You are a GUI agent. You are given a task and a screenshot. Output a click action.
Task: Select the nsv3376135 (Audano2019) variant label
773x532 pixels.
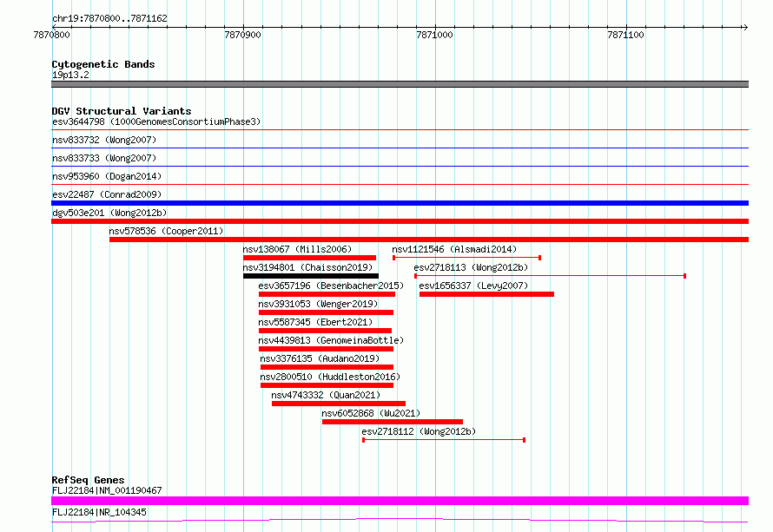point(320,358)
